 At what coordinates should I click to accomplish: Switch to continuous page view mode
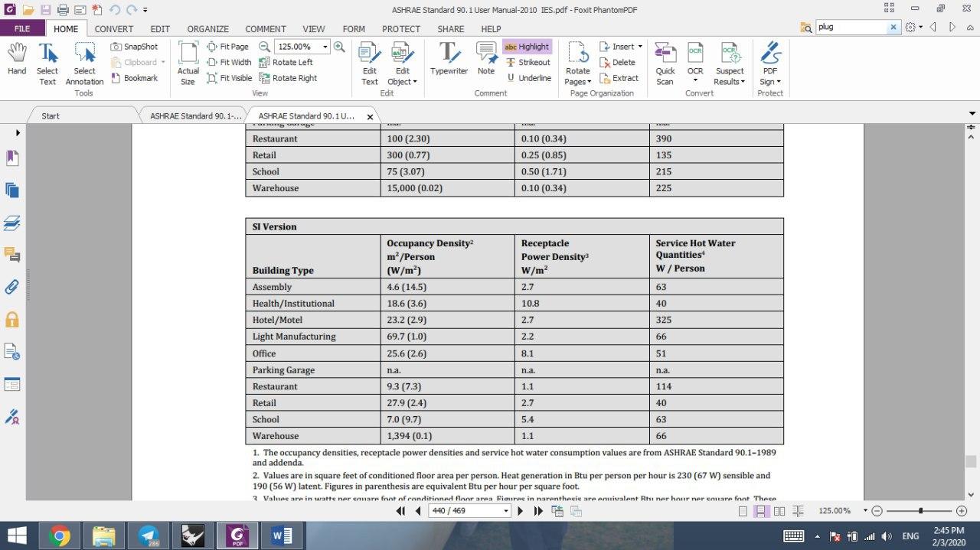762,511
